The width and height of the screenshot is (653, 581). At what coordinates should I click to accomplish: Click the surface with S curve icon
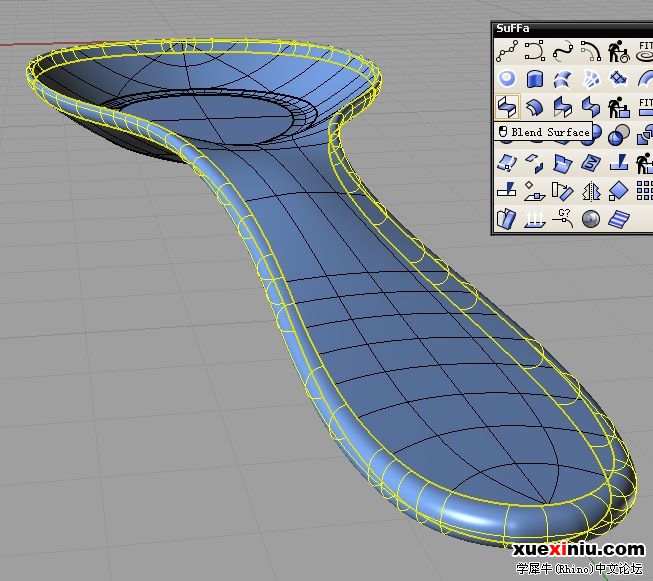591,163
